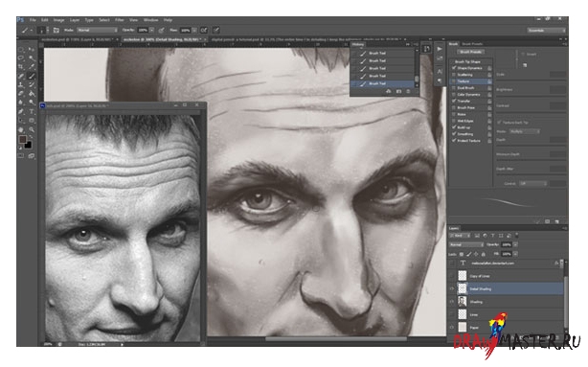This screenshot has height=367, width=588.
Task: Open the Essentials workspace dropdown
Action: click(547, 30)
